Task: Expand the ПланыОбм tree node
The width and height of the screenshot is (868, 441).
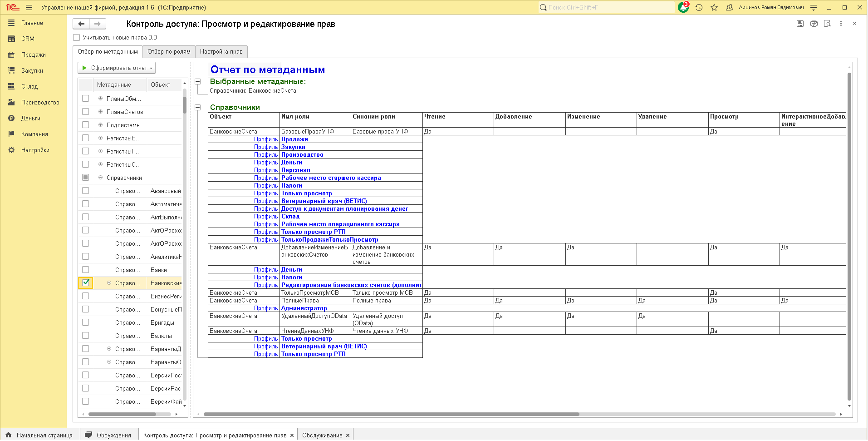Action: 100,99
